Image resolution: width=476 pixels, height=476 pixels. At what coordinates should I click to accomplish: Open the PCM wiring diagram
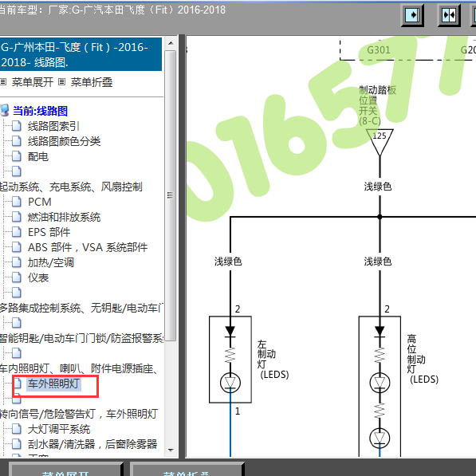(39, 202)
